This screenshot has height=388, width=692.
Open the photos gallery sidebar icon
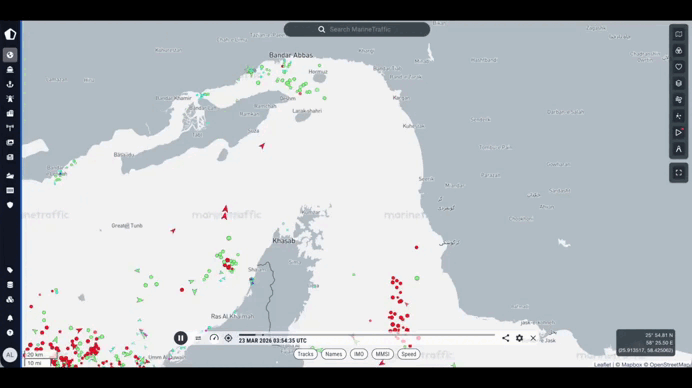[10, 143]
